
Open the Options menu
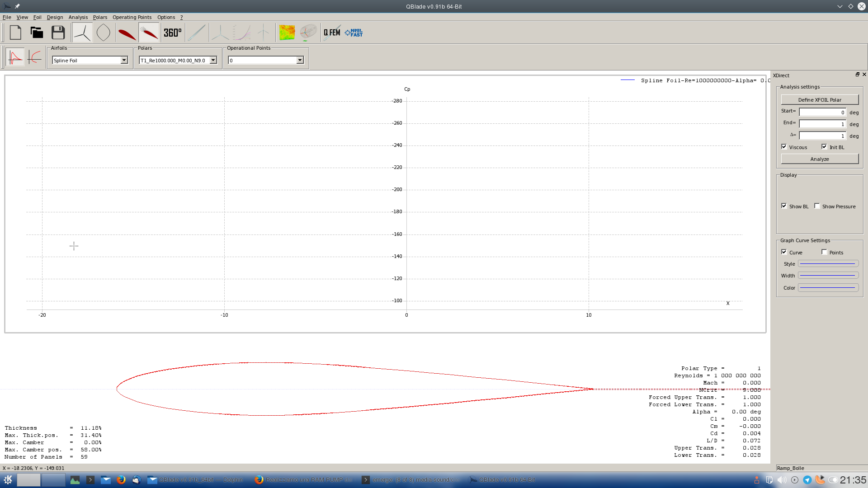click(x=166, y=17)
